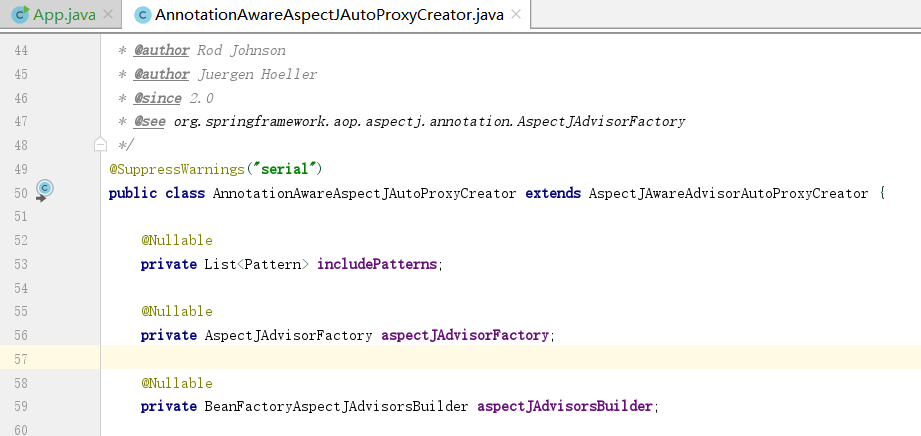This screenshot has width=921, height=436.
Task: Click the @see Javadoc tag on line 47
Action: 150,122
